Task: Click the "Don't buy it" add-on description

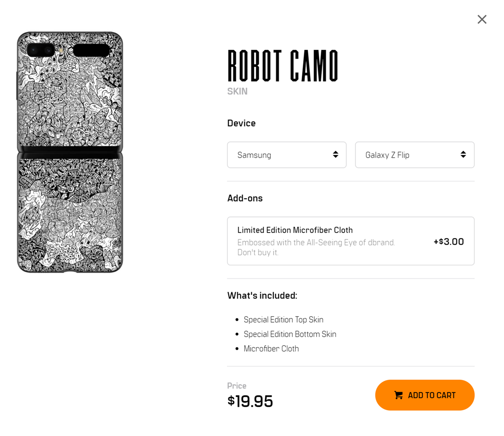Action: coord(258,252)
